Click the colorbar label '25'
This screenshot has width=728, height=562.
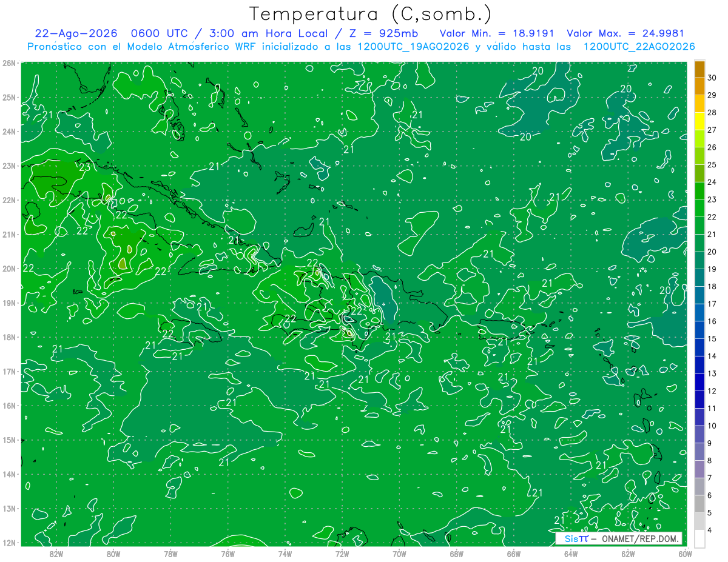pos(712,164)
